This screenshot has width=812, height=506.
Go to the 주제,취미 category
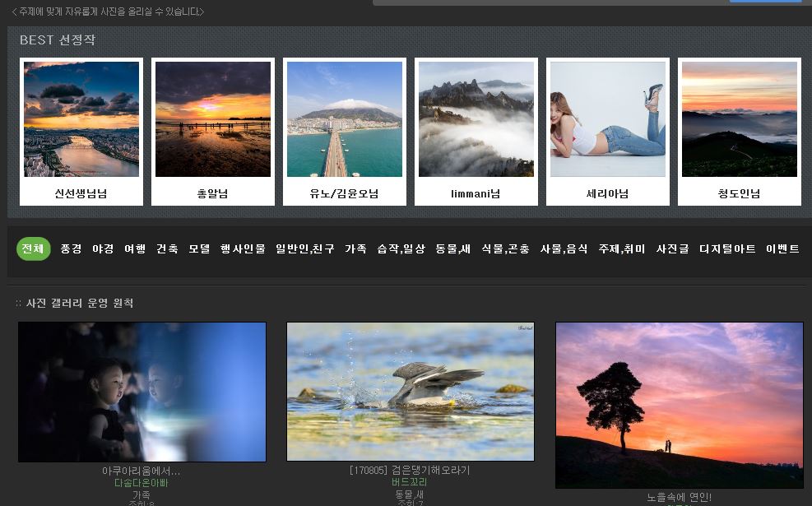622,248
